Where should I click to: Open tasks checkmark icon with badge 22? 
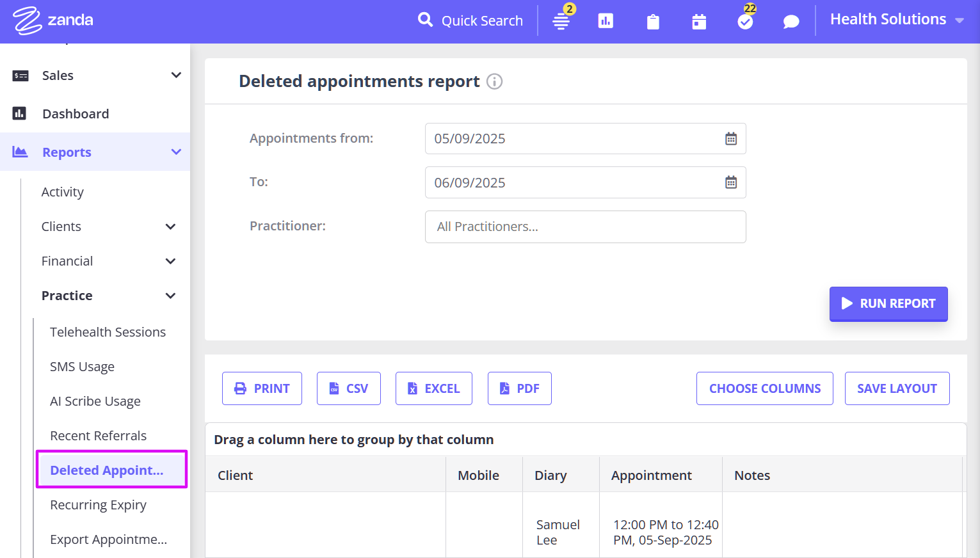745,21
